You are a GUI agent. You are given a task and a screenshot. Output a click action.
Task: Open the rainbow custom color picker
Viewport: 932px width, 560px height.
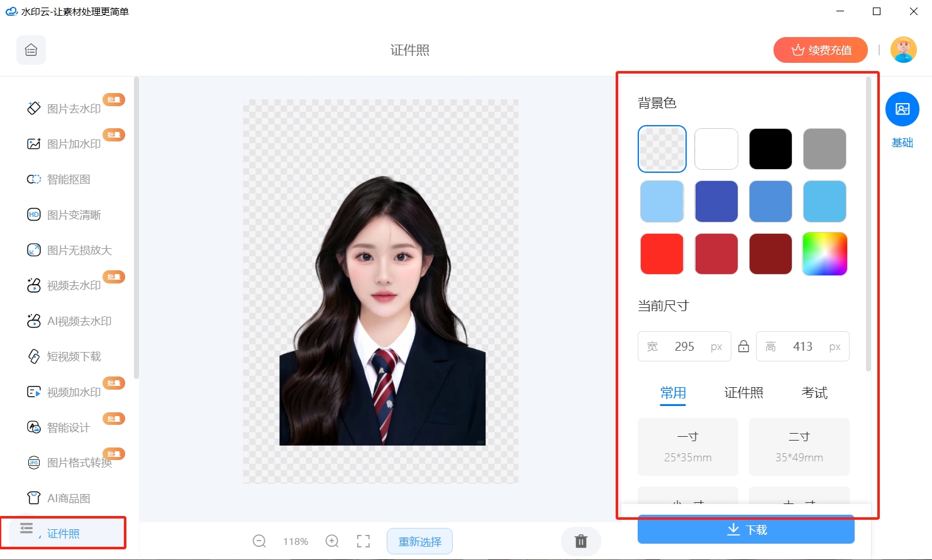click(824, 254)
